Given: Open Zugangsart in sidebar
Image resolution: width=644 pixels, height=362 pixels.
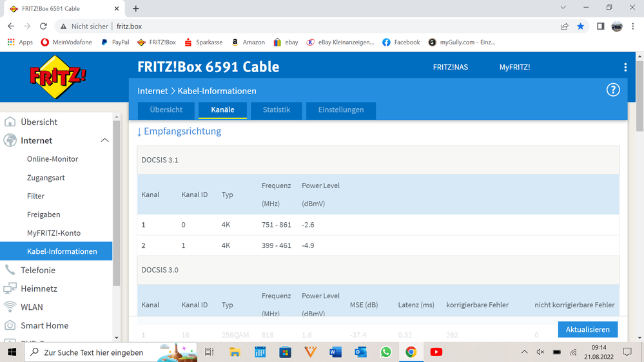Looking at the screenshot, I should tap(46, 178).
